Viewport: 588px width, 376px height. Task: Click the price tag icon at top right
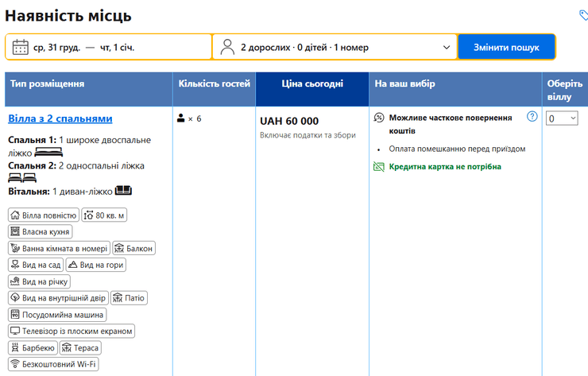tap(583, 15)
